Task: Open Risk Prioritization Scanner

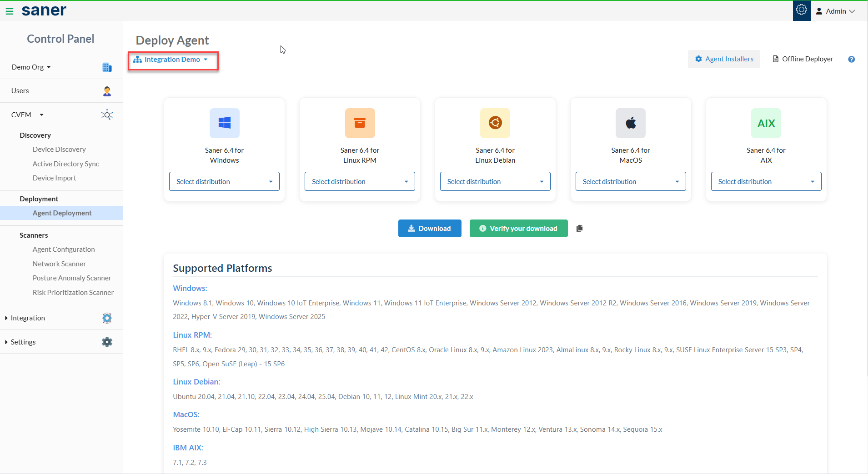Action: tap(73, 293)
